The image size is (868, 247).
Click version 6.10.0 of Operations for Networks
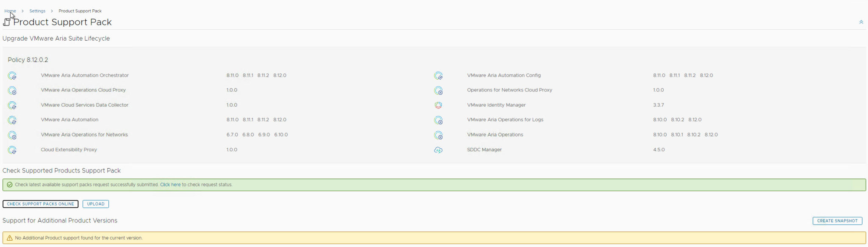click(x=281, y=135)
